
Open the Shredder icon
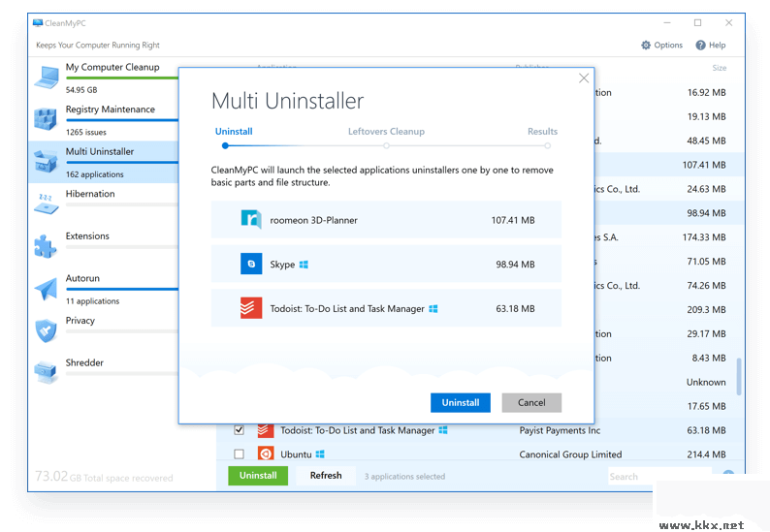(x=46, y=373)
